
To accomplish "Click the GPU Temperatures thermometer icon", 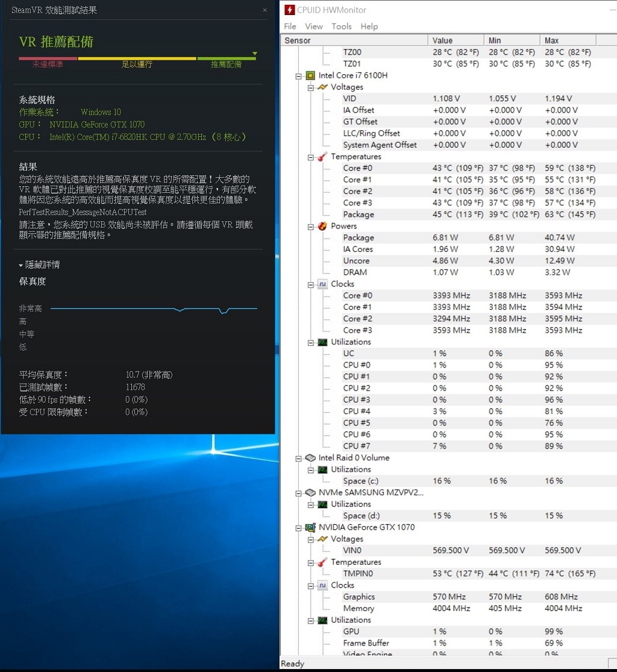I will click(322, 562).
